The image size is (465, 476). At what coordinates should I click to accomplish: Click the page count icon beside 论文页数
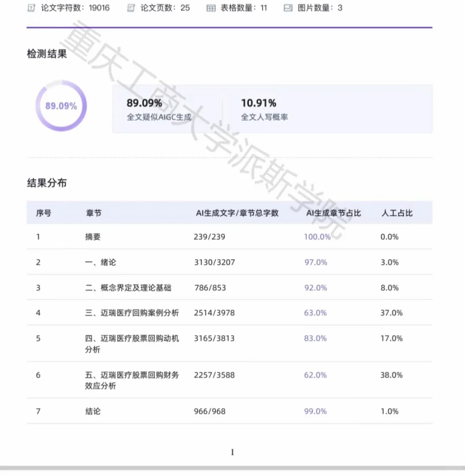tap(131, 8)
